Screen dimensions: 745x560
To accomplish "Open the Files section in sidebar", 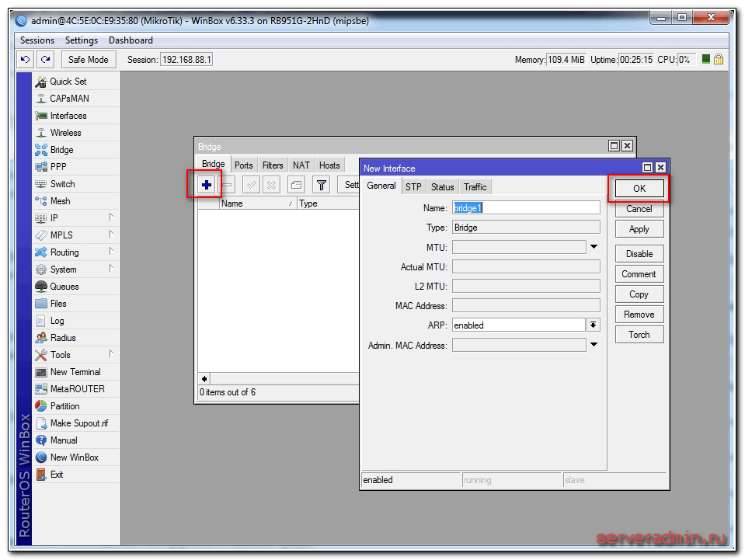I will pos(58,304).
